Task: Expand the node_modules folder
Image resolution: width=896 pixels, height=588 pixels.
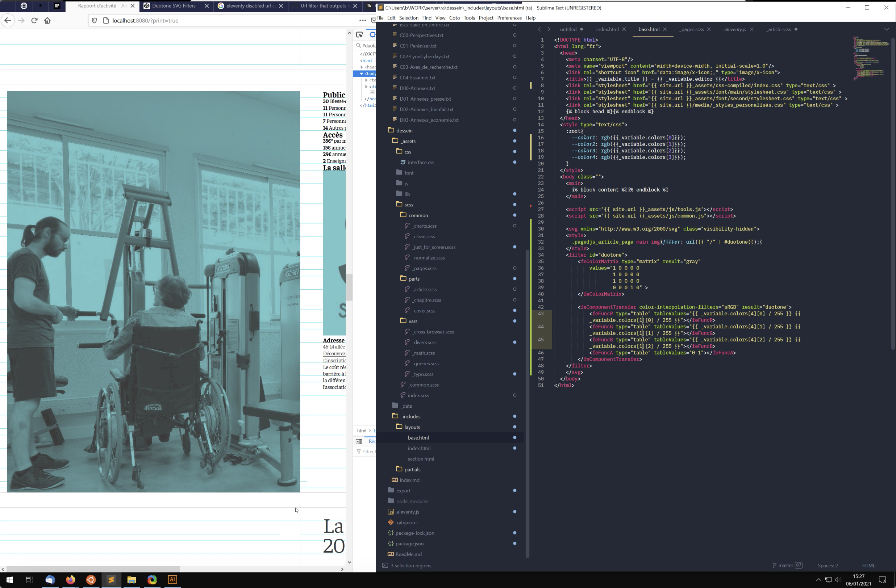Action: 391,501
